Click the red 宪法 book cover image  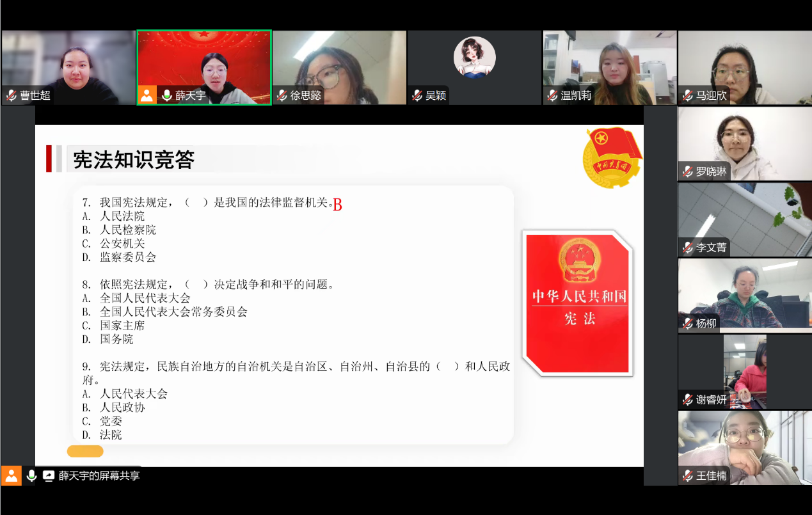(x=578, y=303)
